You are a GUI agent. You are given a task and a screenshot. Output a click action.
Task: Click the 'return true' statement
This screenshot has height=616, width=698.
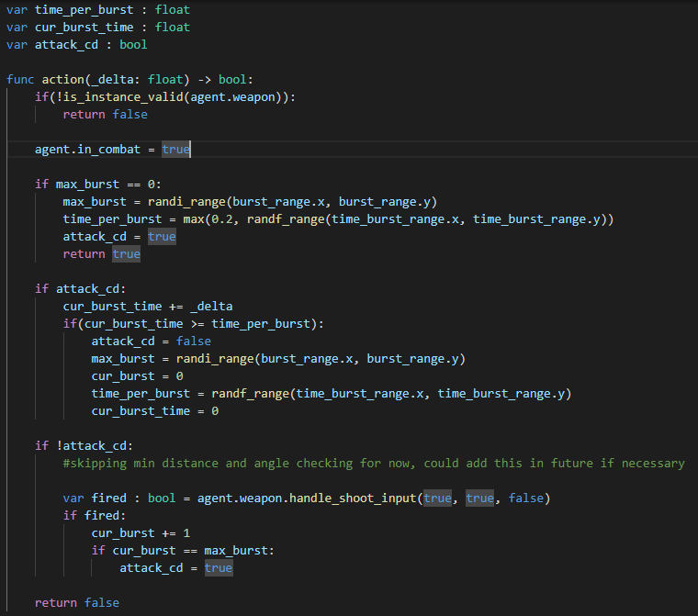102,254
